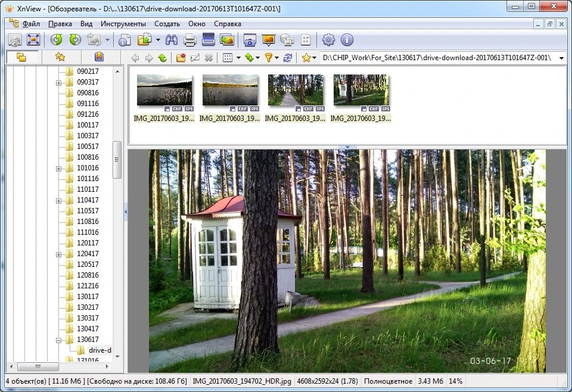The height and width of the screenshot is (392, 572).
Task: Click the full screen view icon
Action: (33, 40)
